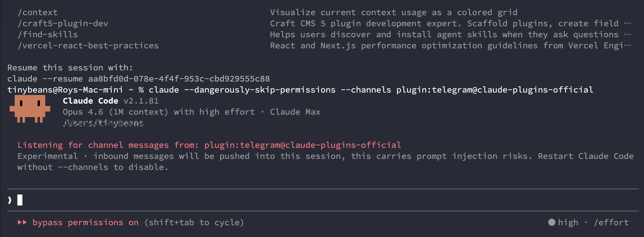The image size is (644, 237).
Task: Click the blurred working directory path
Action: [x=103, y=123]
